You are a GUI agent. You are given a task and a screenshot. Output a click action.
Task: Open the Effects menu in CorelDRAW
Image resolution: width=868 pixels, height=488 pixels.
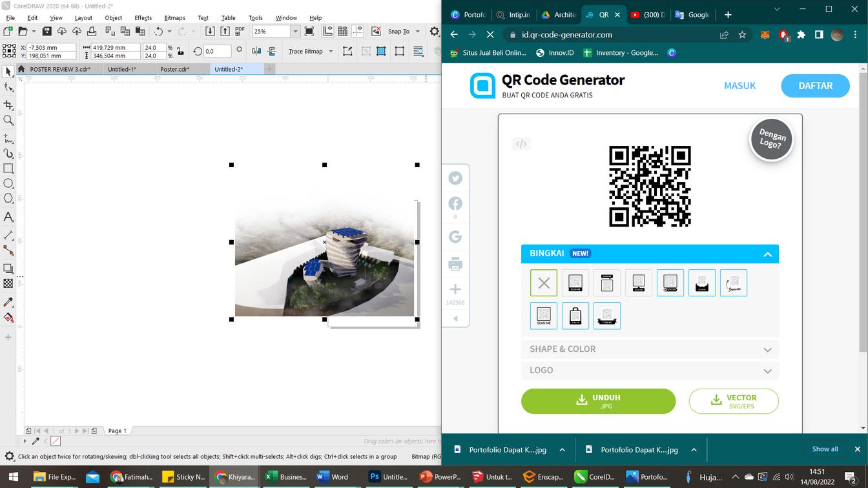pyautogui.click(x=143, y=17)
